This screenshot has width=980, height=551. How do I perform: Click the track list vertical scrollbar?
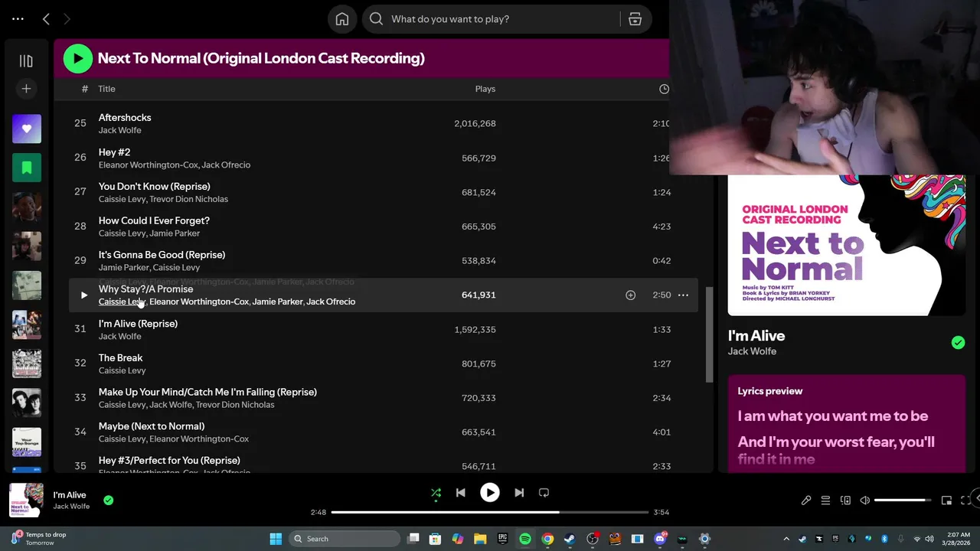[710, 334]
